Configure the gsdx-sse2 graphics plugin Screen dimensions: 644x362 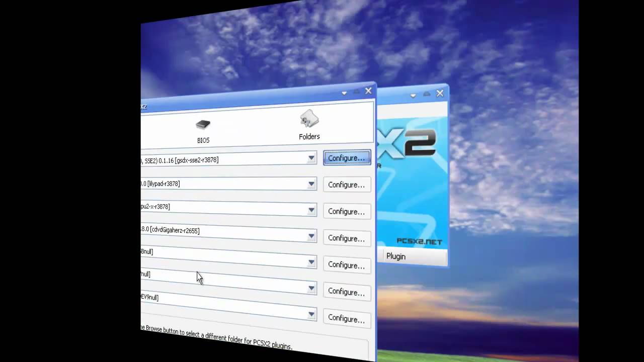click(x=347, y=158)
